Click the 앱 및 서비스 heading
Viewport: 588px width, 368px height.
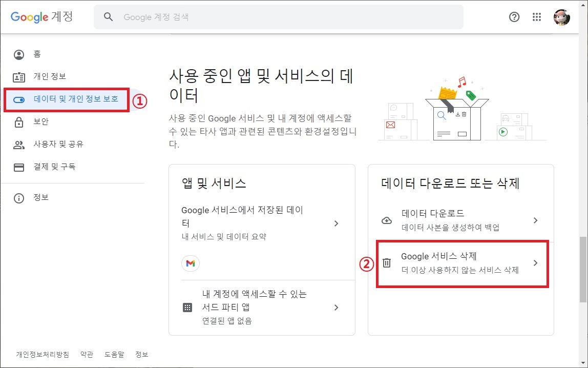tap(214, 183)
